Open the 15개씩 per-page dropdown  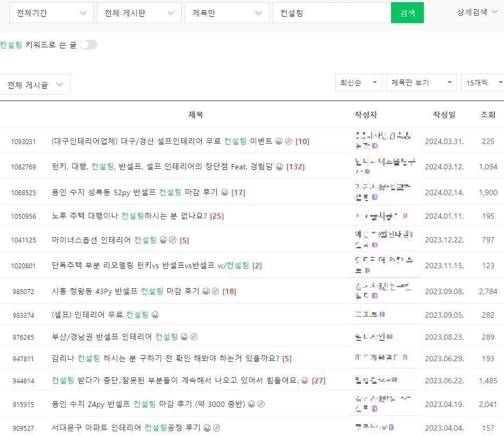483,83
